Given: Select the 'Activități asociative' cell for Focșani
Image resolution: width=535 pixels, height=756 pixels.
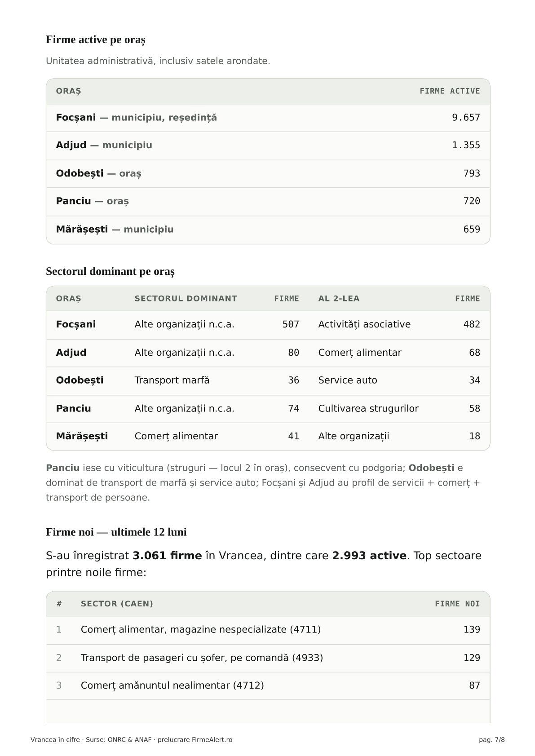Looking at the screenshot, I should 364,324.
